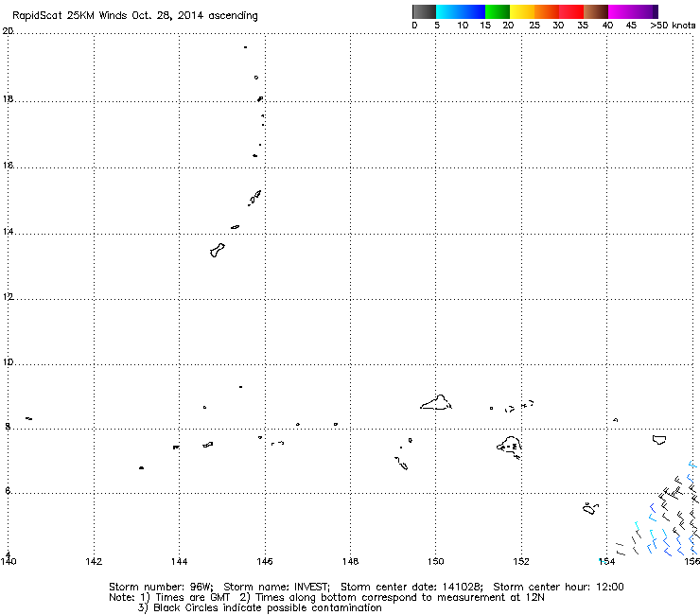Click the green 15-20 knots color segment
The image size is (700, 615).
(498, 11)
